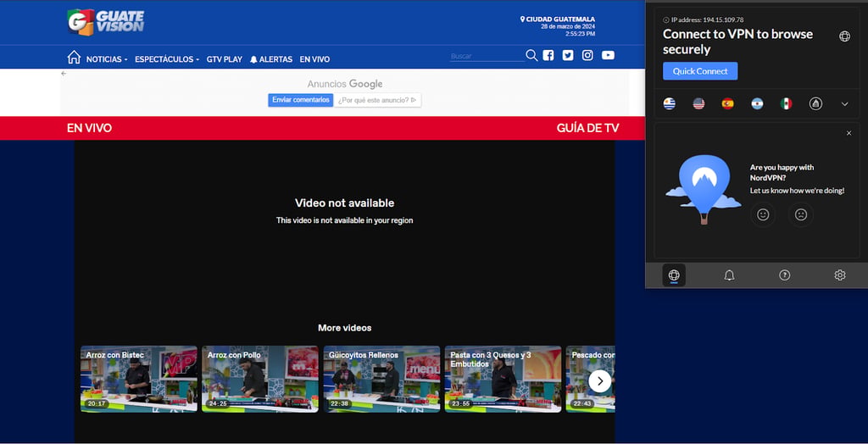Connect to Mexico server flag
This screenshot has height=444, width=868.
point(786,103)
